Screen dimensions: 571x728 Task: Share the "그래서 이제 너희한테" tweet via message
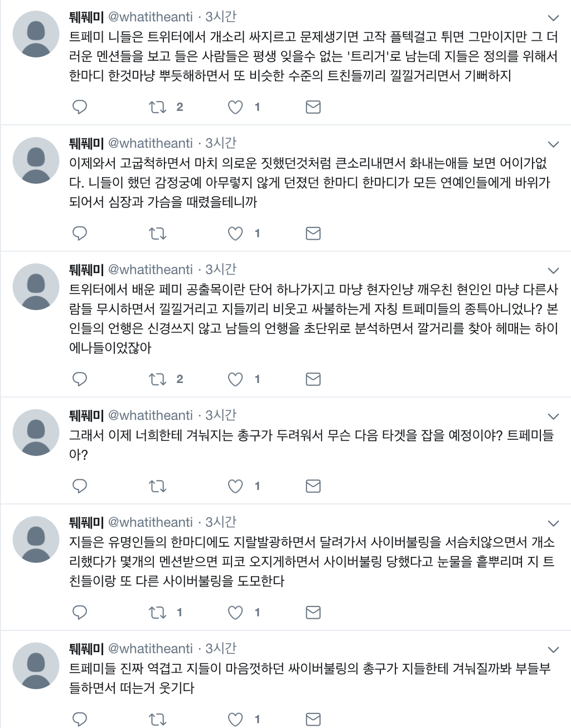coord(313,487)
